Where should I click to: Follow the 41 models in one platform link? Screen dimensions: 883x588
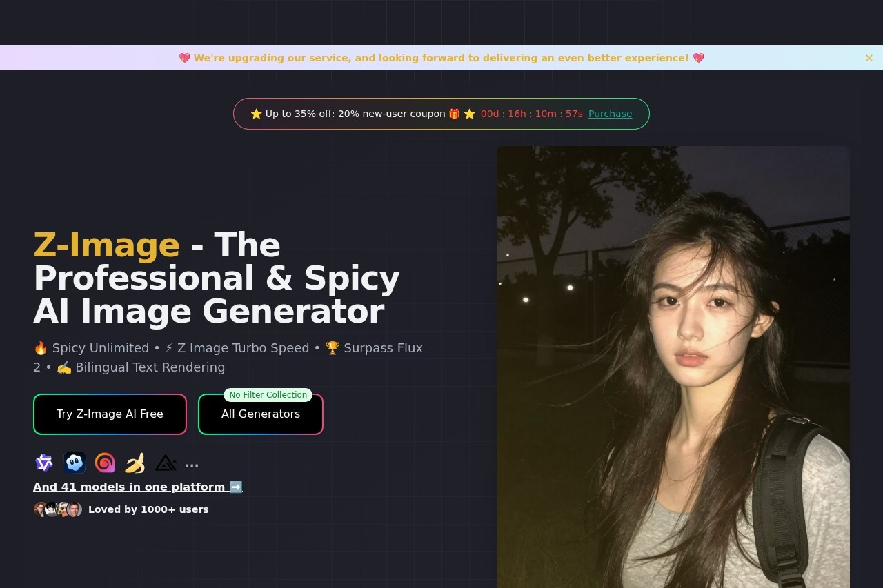pos(131,487)
